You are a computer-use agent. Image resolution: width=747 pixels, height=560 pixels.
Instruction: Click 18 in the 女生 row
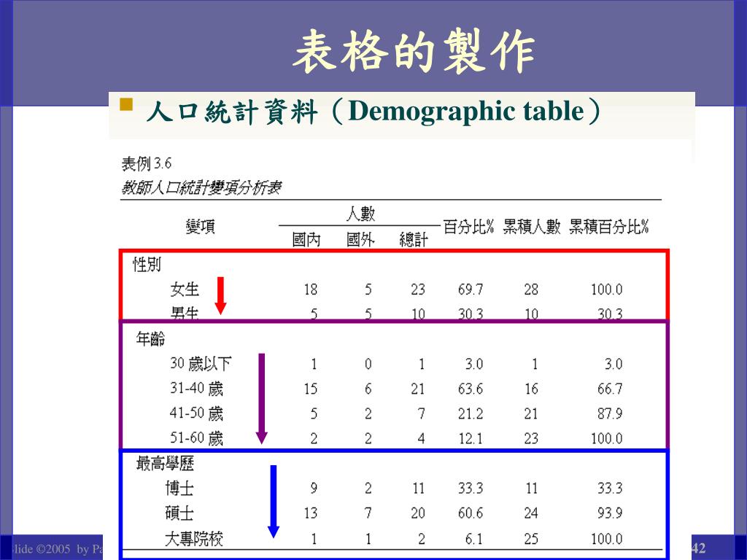[311, 289]
